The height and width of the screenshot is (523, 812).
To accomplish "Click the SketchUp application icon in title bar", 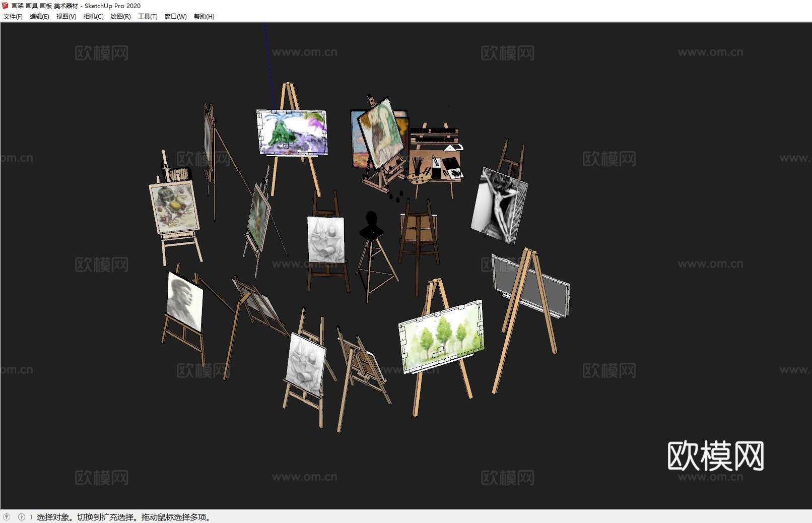I will pos(6,6).
